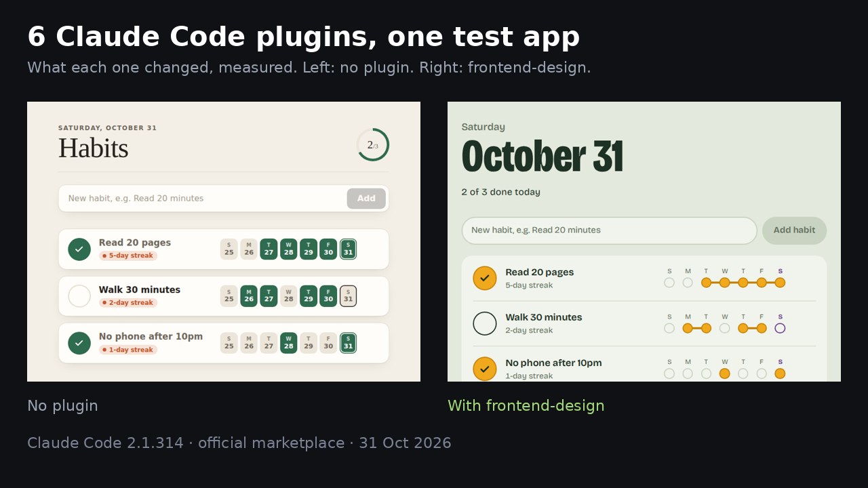
Task: Toggle Monday dot for Walk 30 minutes, frontend-design app
Action: click(x=688, y=328)
